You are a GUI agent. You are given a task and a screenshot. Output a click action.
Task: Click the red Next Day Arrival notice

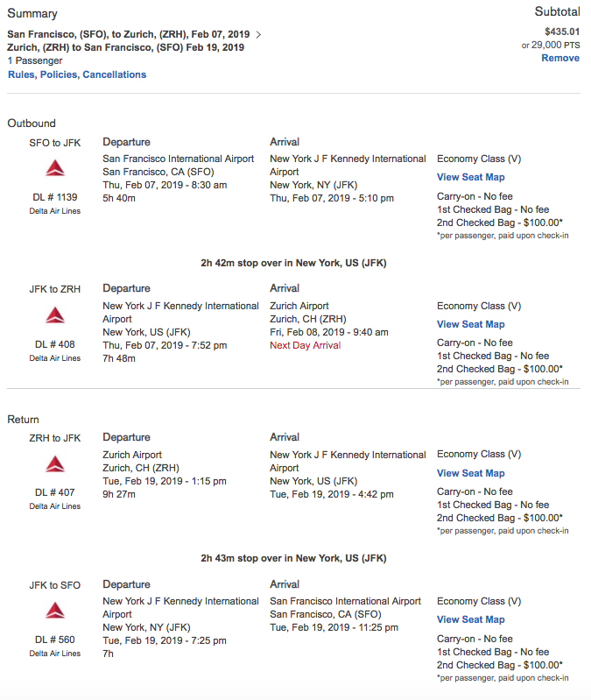tap(305, 346)
